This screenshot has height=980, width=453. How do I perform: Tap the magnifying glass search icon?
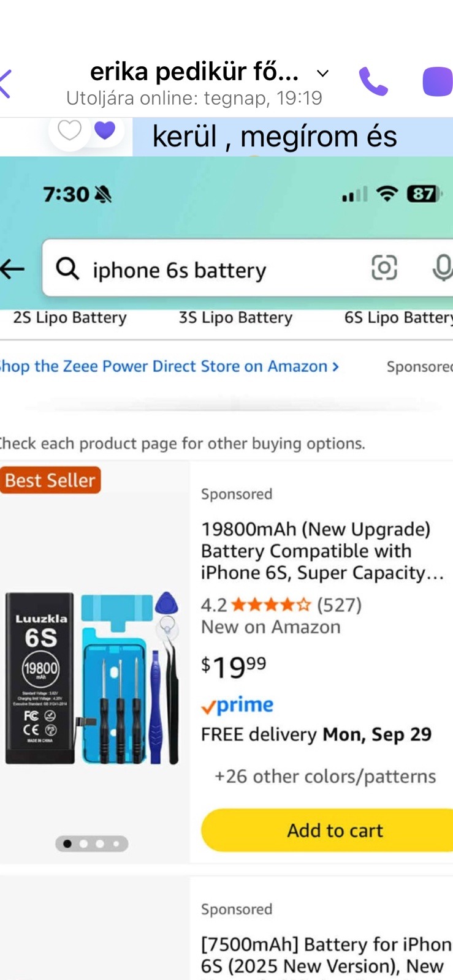tap(67, 268)
